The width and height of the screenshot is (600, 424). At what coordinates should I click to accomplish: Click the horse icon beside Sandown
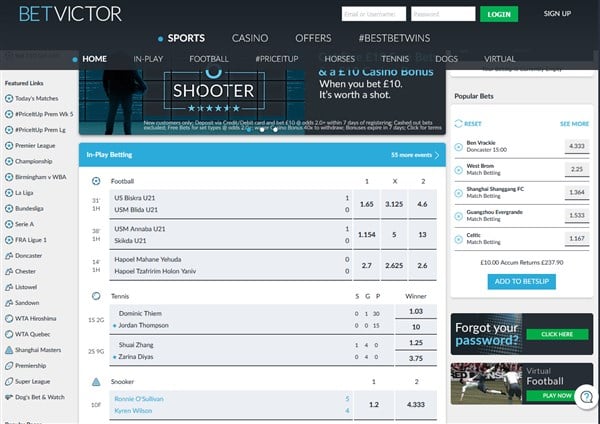pyautogui.click(x=9, y=303)
